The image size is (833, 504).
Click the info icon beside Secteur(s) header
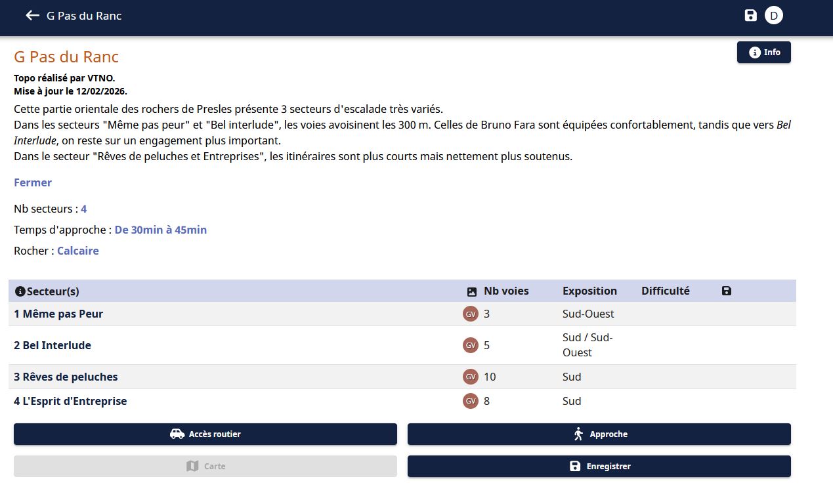click(20, 291)
